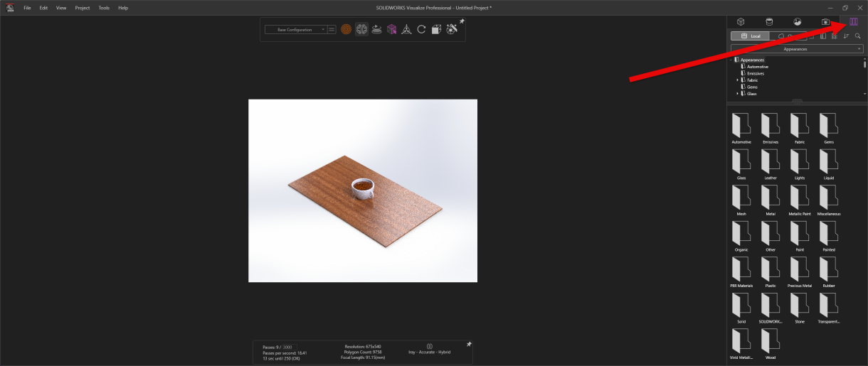Open the Appearances tab cylinder icon
Screen dimensions: 868x366
click(769, 22)
